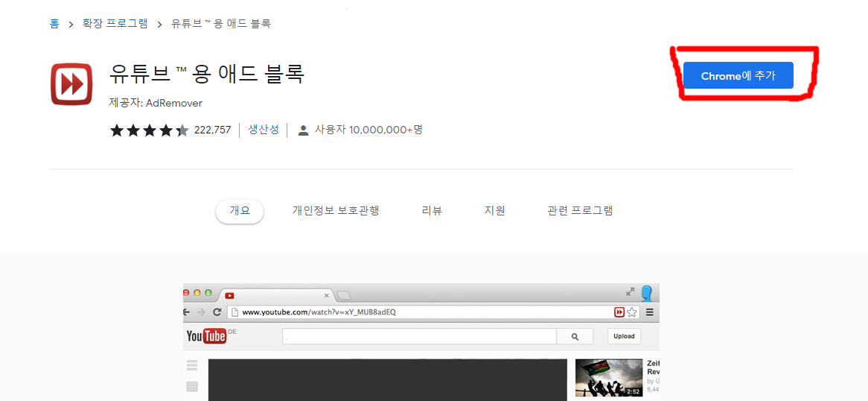The image size is (868, 401).
Task: Click the adblock extension icon in the preview address bar
Action: (x=619, y=312)
